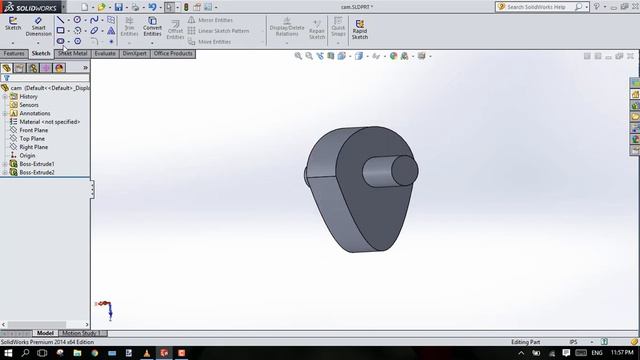This screenshot has height=360, width=640.
Task: Open dropdown under Smart Dimension
Action: pyautogui.click(x=38, y=43)
